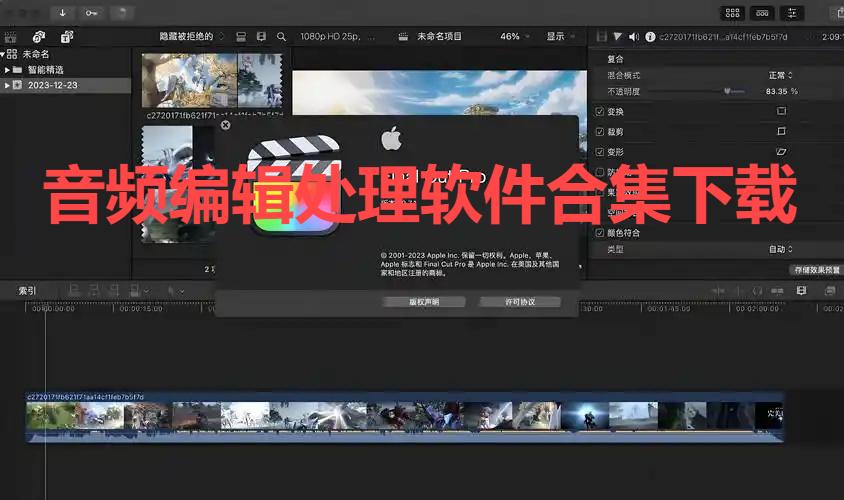Image resolution: width=844 pixels, height=500 pixels.
Task: Open the background tasks button
Action: 122,13
